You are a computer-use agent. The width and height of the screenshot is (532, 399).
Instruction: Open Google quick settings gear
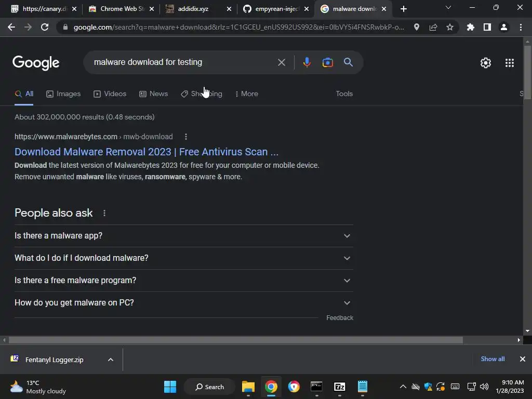pos(486,63)
